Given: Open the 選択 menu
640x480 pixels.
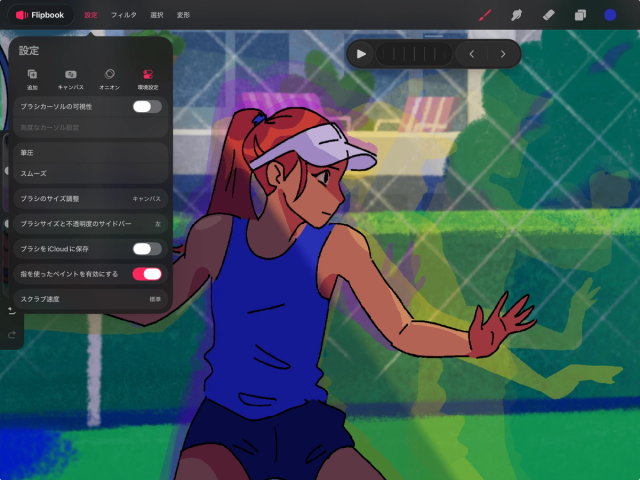Looking at the screenshot, I should click(x=157, y=15).
